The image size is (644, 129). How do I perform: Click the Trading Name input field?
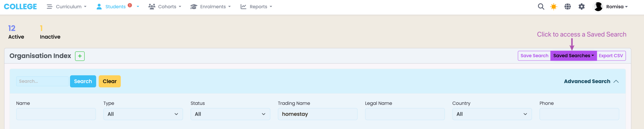click(317, 114)
